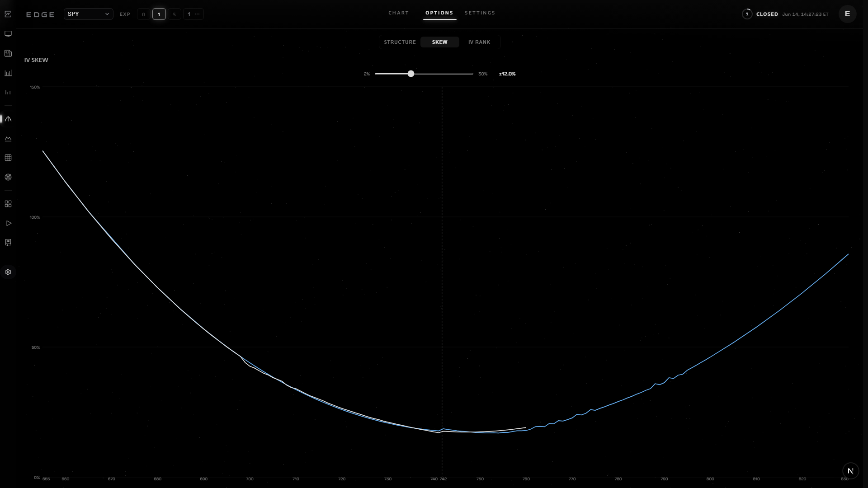Open the table grid icon in the sidebar

(x=8, y=158)
